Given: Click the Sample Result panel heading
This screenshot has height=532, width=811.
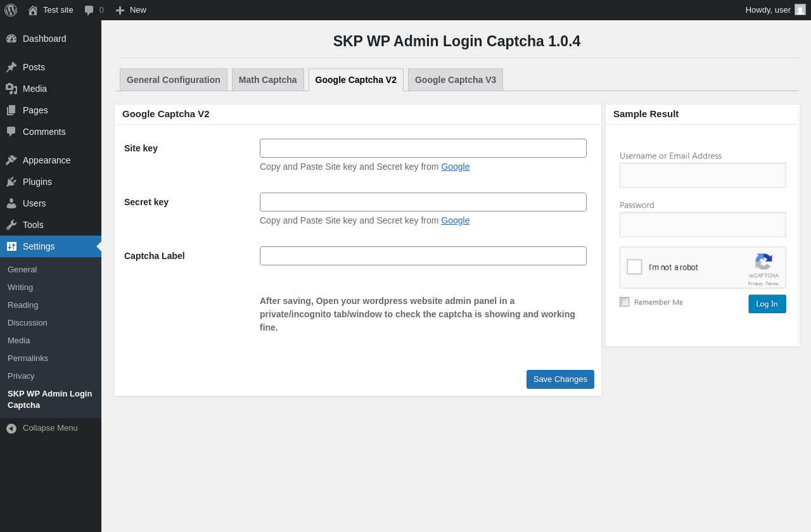Looking at the screenshot, I should [x=646, y=114].
